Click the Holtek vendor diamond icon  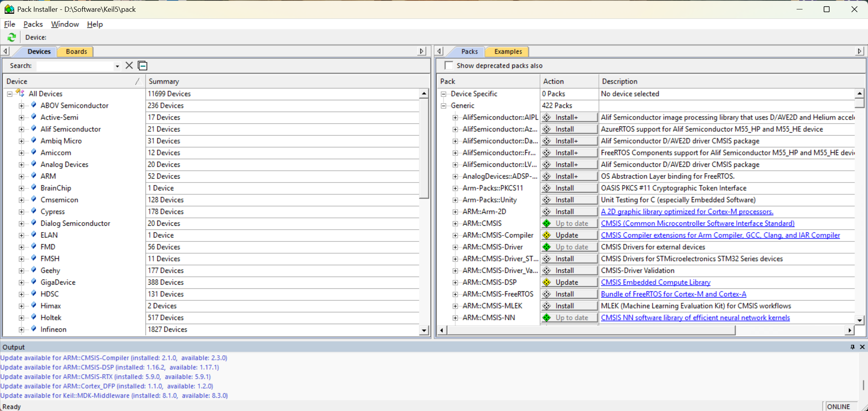34,317
